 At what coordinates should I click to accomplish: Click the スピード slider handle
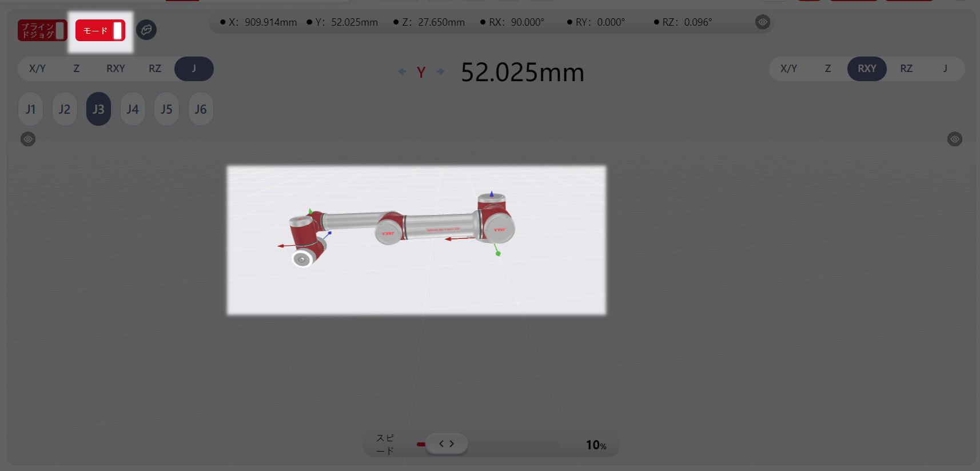447,444
